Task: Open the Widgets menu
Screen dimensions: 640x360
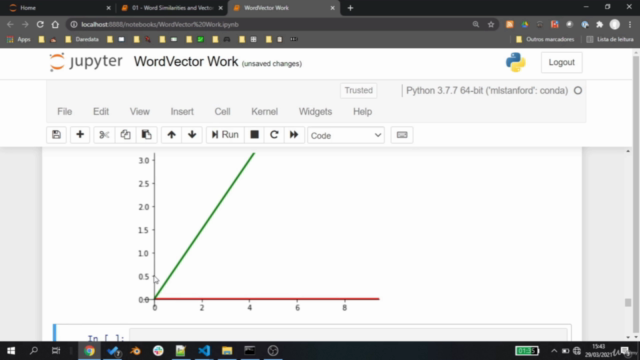Action: point(316,111)
